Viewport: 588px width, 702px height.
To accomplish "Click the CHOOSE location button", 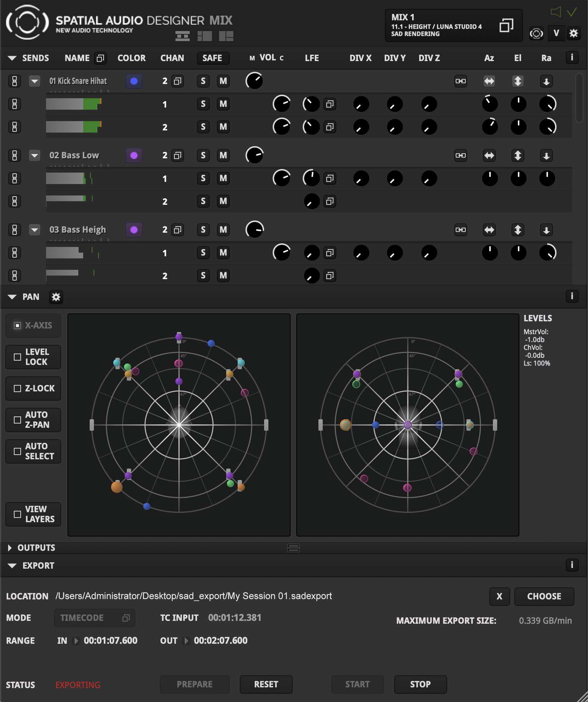I will (544, 596).
